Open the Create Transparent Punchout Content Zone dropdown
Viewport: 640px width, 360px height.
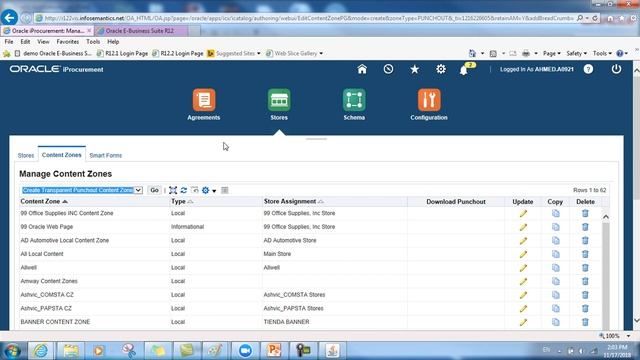pos(82,190)
